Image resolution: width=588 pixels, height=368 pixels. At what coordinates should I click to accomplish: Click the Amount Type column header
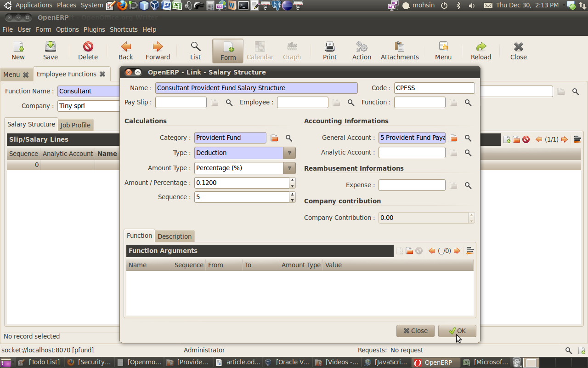301,265
